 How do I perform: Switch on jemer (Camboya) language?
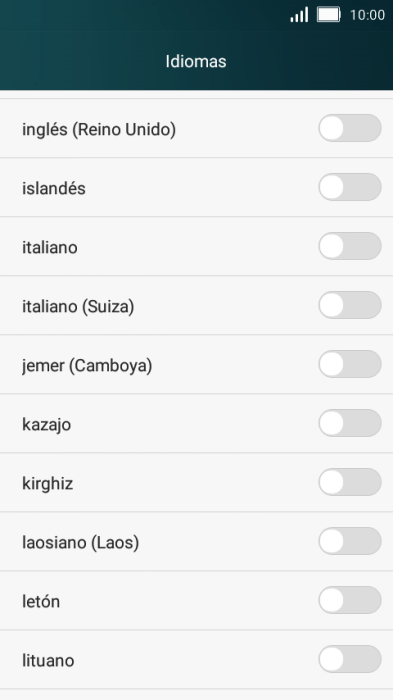(350, 364)
